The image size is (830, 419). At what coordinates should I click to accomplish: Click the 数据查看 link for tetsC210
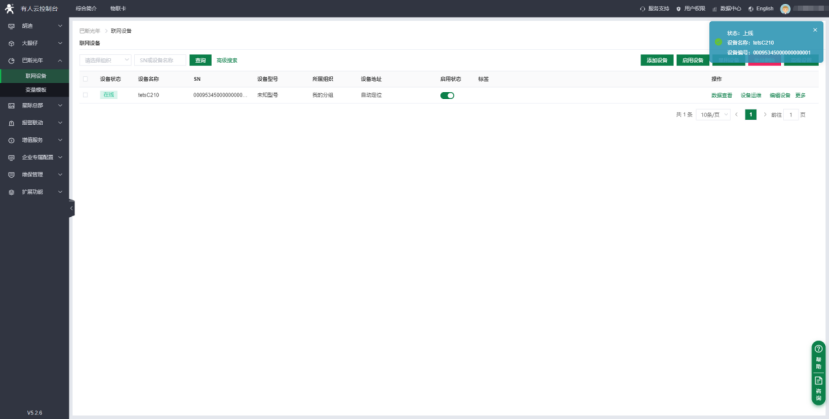pos(721,95)
